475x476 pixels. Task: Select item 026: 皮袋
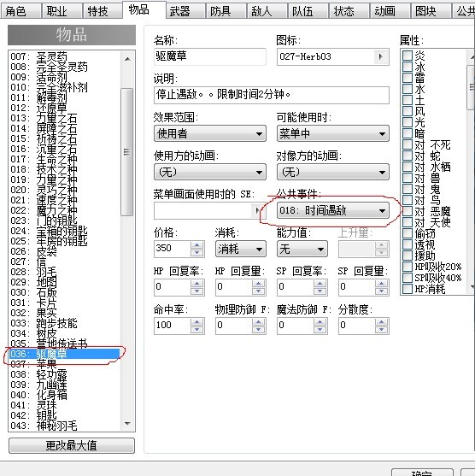click(64, 251)
